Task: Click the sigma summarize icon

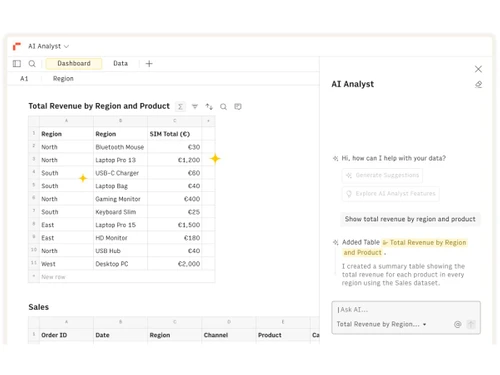Action: [180, 107]
